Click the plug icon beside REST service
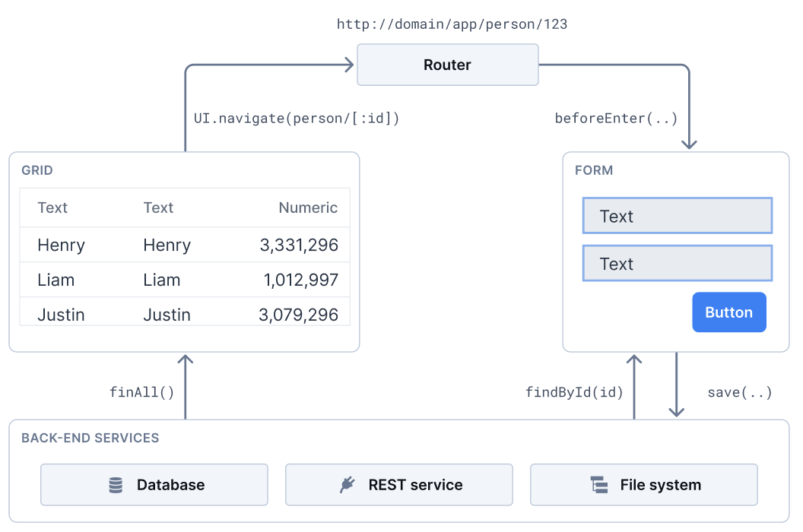The image size is (803, 532). click(347, 485)
